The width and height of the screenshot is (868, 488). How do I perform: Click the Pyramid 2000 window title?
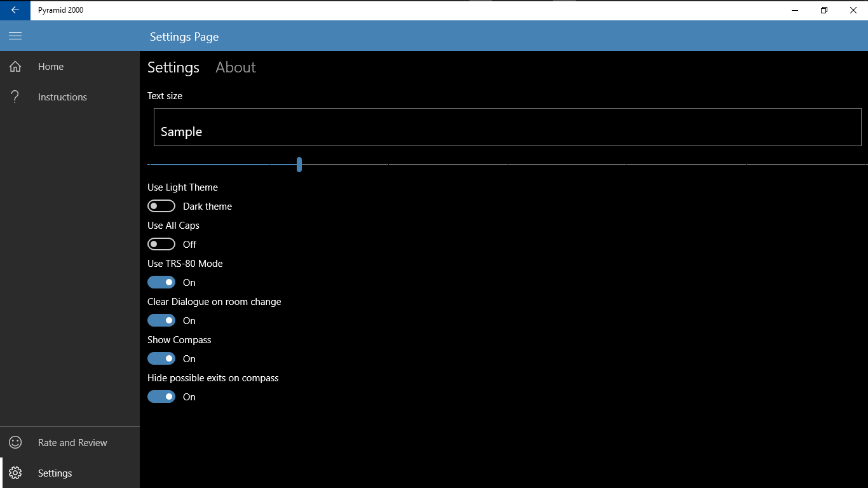coord(60,10)
